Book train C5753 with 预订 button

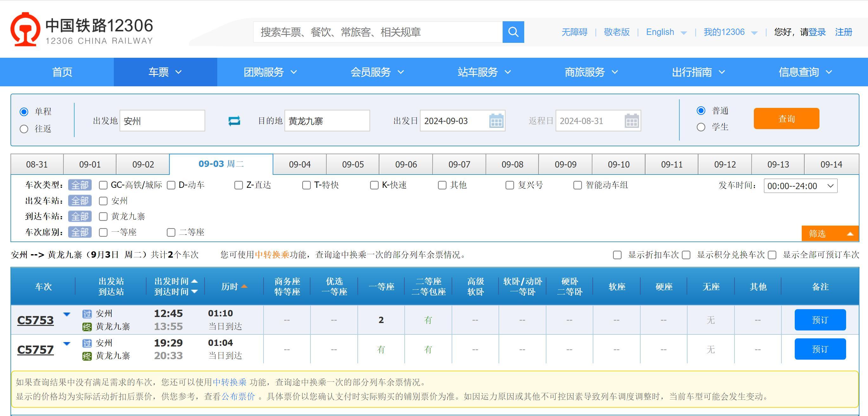coord(820,320)
